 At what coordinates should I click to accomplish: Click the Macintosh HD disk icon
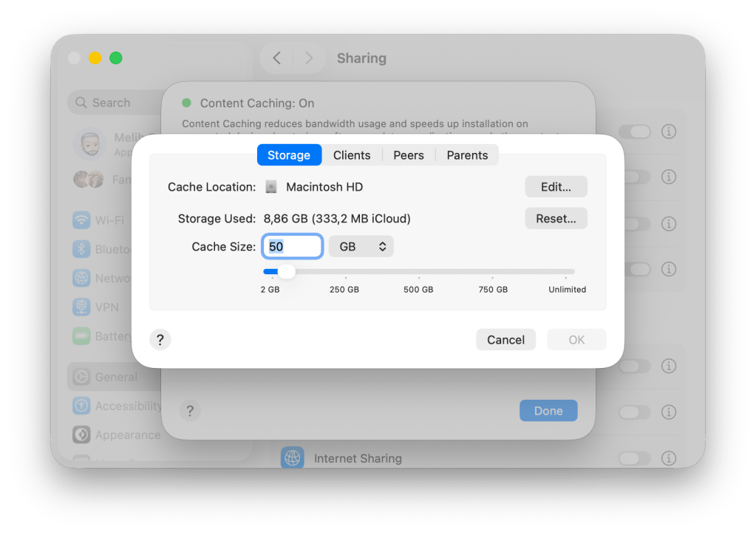[x=271, y=187]
